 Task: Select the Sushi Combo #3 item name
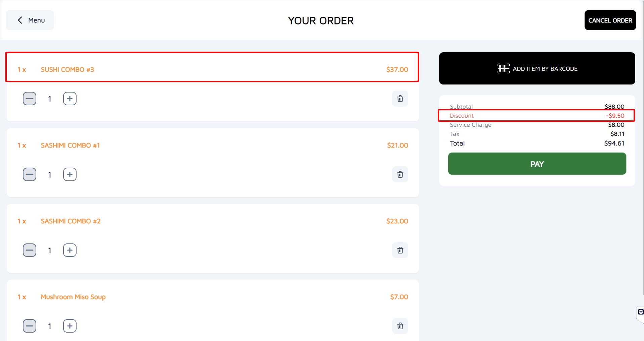67,70
